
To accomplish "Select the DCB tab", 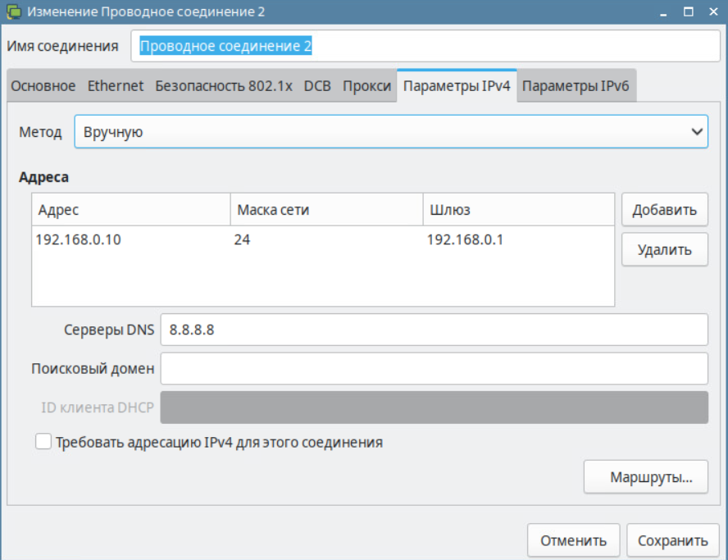I will 317,86.
